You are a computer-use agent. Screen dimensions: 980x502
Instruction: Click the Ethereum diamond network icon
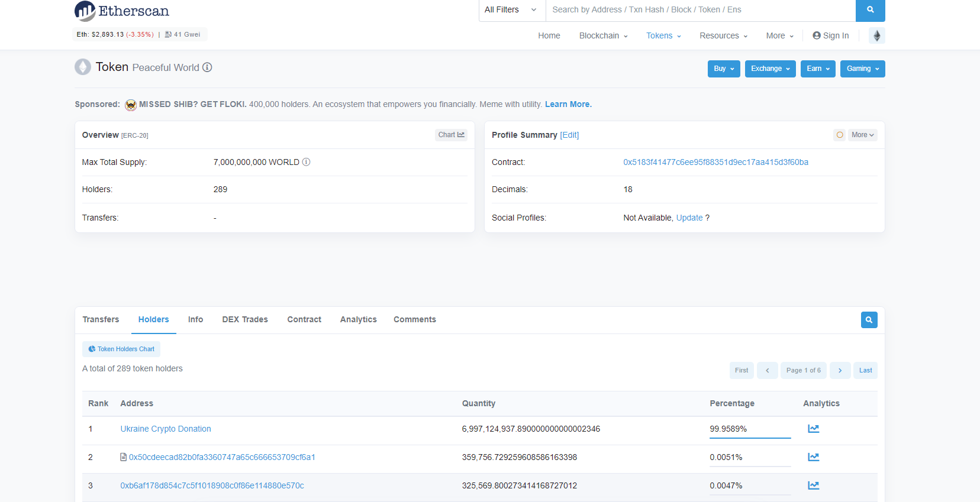(877, 35)
